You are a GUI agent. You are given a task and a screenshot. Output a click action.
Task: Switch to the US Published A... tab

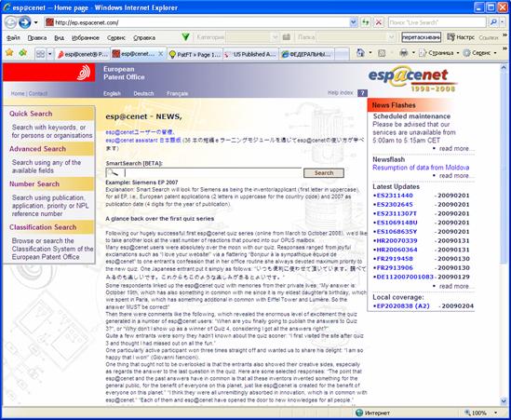coord(251,54)
